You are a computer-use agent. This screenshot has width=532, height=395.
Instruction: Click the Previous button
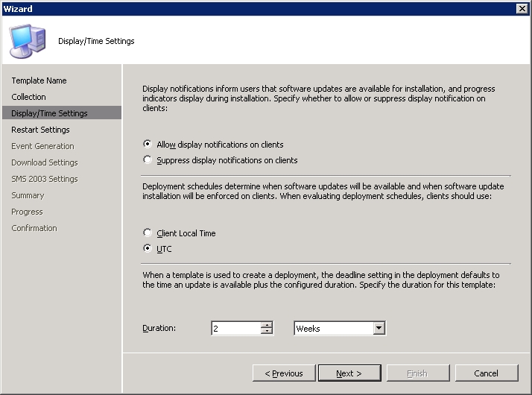[284, 373]
